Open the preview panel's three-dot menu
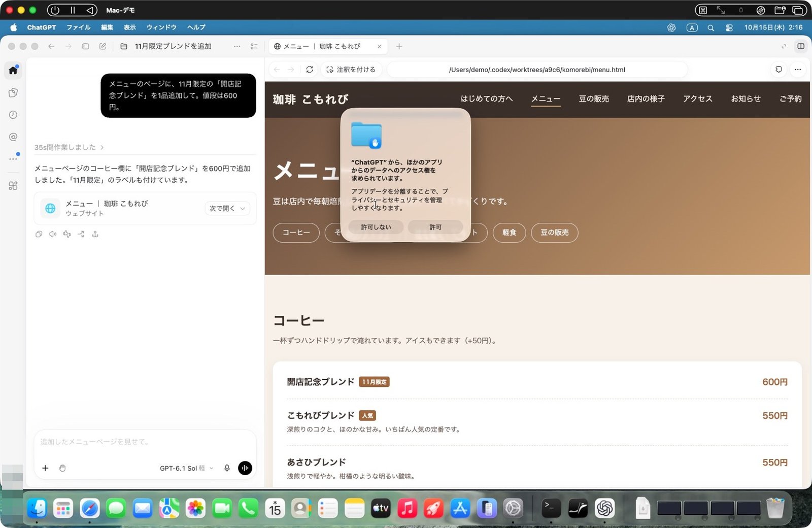This screenshot has height=528, width=812. click(798, 70)
